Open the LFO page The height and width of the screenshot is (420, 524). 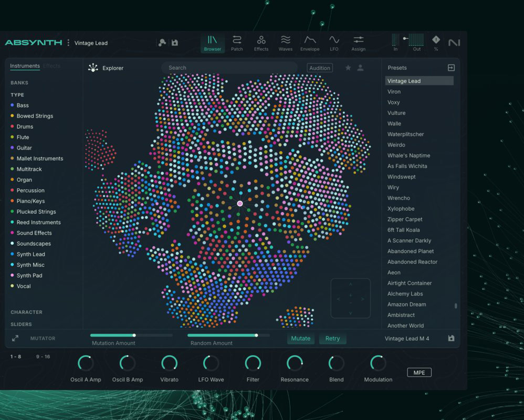click(x=334, y=43)
